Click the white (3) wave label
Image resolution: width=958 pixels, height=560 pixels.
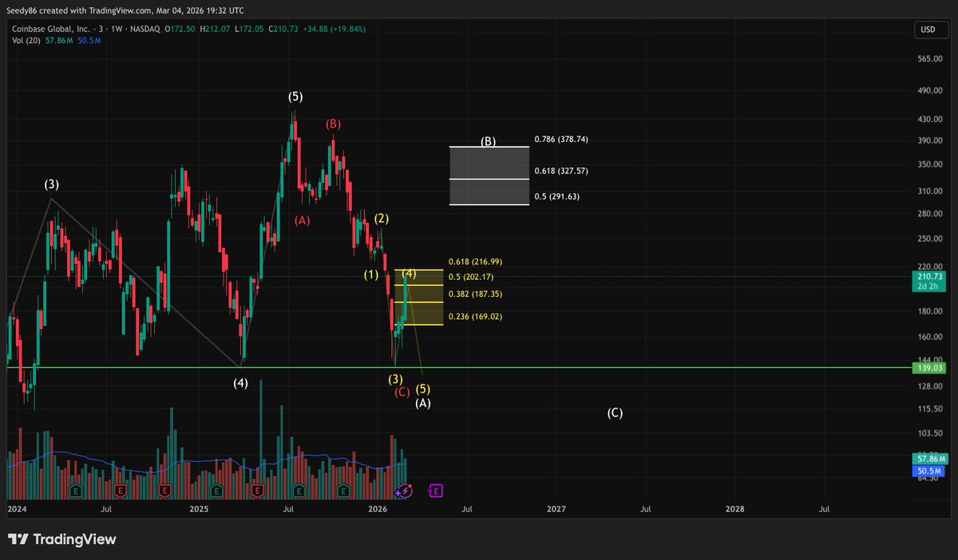point(51,184)
